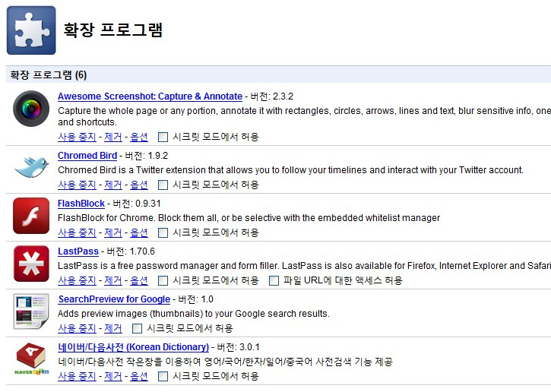
Task: Remove FlashBlock with 제거 link
Action: pos(113,232)
